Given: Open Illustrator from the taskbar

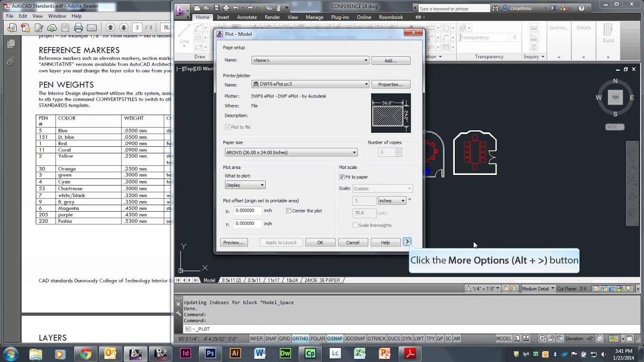Looking at the screenshot, I should [x=235, y=353].
